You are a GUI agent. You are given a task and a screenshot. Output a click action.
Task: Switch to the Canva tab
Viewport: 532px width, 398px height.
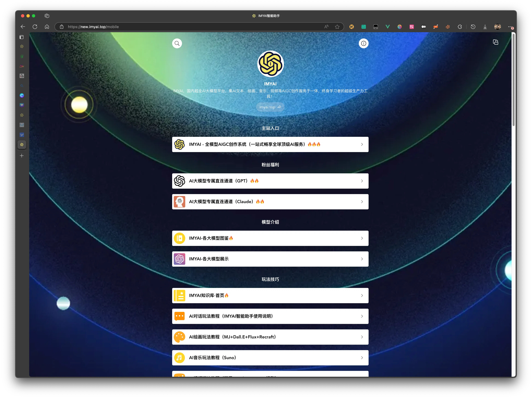(22, 95)
